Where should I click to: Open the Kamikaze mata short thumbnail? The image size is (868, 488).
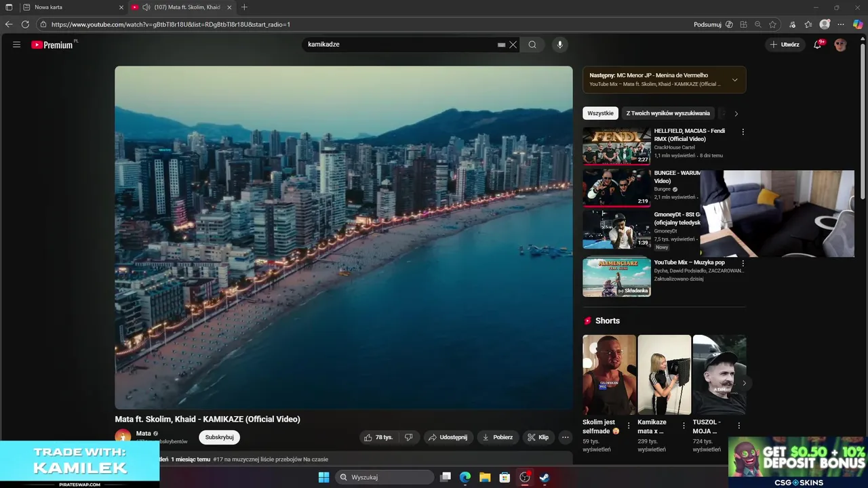pyautogui.click(x=664, y=375)
